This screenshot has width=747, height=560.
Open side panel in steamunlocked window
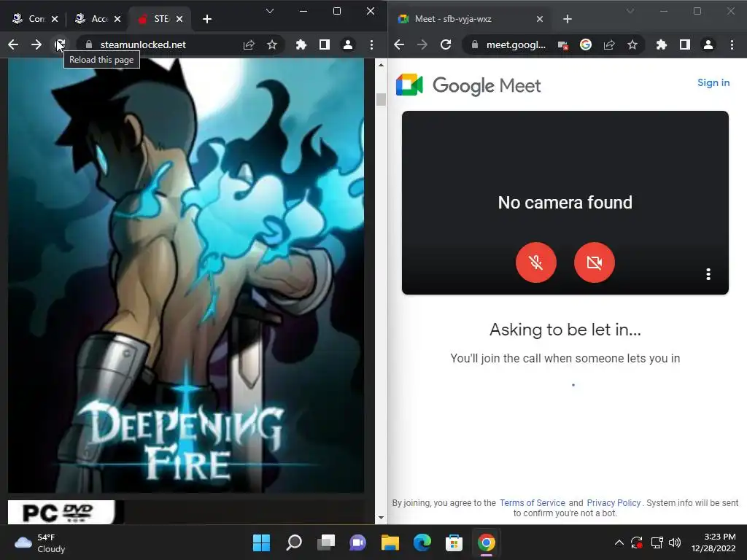point(325,44)
